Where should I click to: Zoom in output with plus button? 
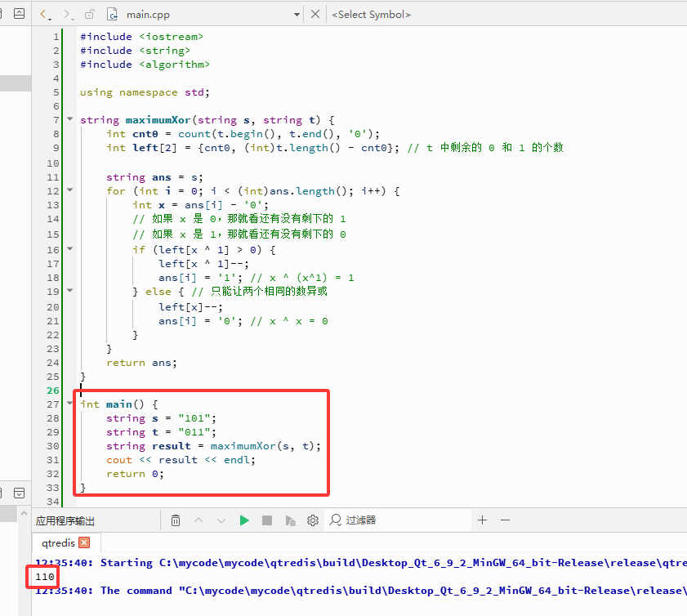[x=483, y=520]
